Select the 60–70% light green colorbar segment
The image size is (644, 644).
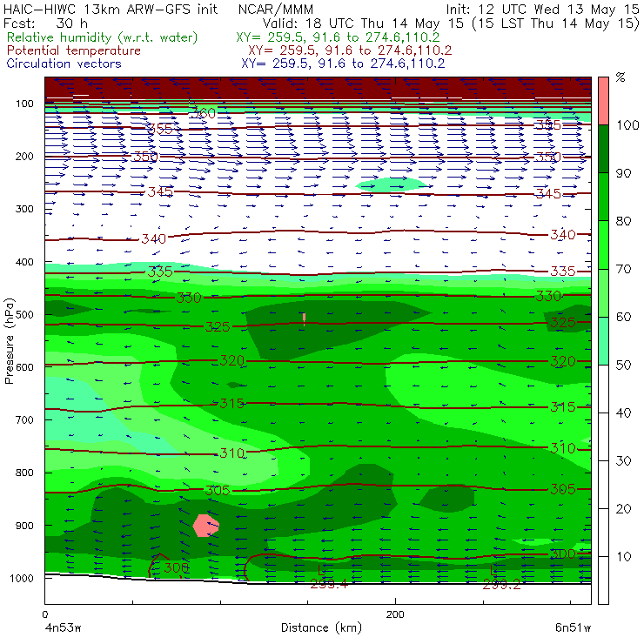pos(603,292)
